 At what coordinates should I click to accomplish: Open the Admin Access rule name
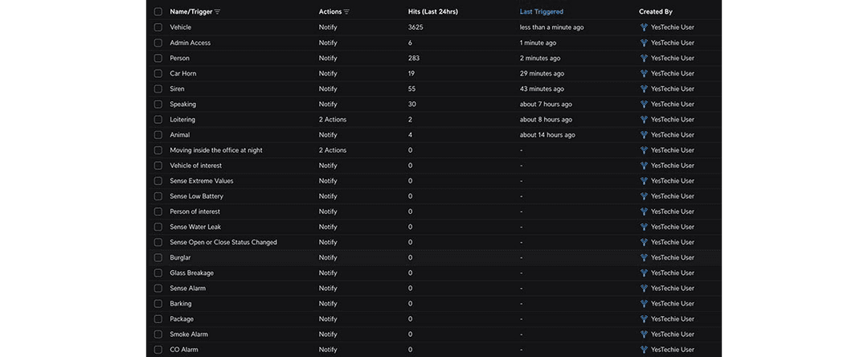190,43
